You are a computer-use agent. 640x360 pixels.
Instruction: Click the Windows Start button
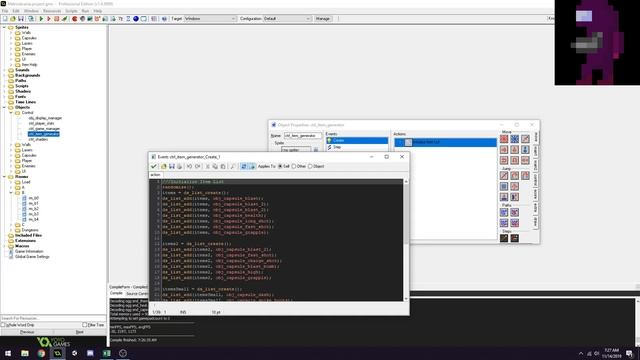tap(8, 353)
